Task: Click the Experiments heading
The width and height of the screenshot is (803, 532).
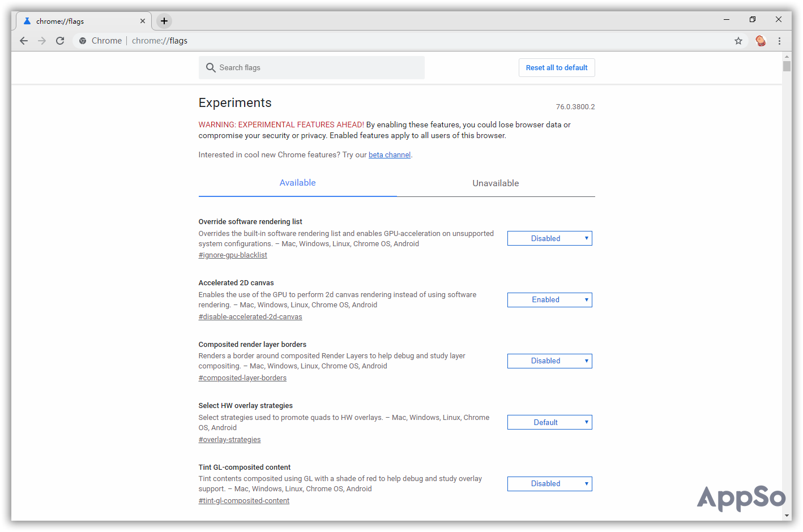Action: point(235,102)
